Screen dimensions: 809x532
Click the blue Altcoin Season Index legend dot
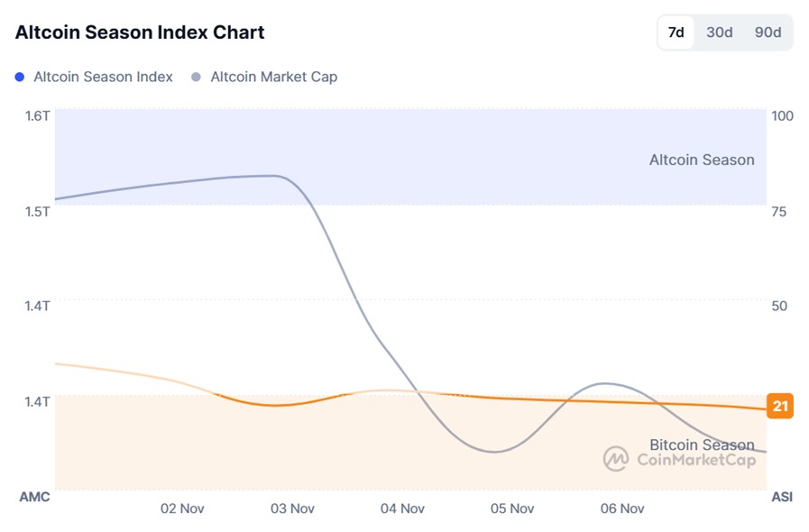(22, 78)
